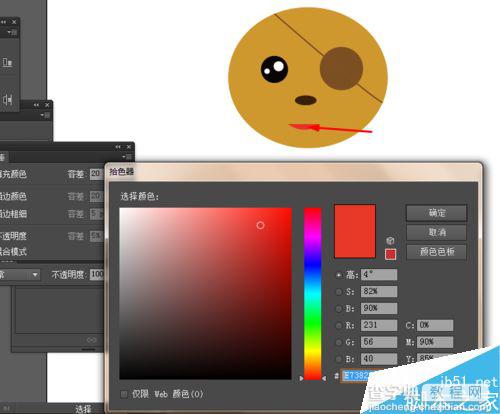Click the 不透明度 field showing 100
Image resolution: width=500 pixels, height=414 pixels.
point(97,275)
